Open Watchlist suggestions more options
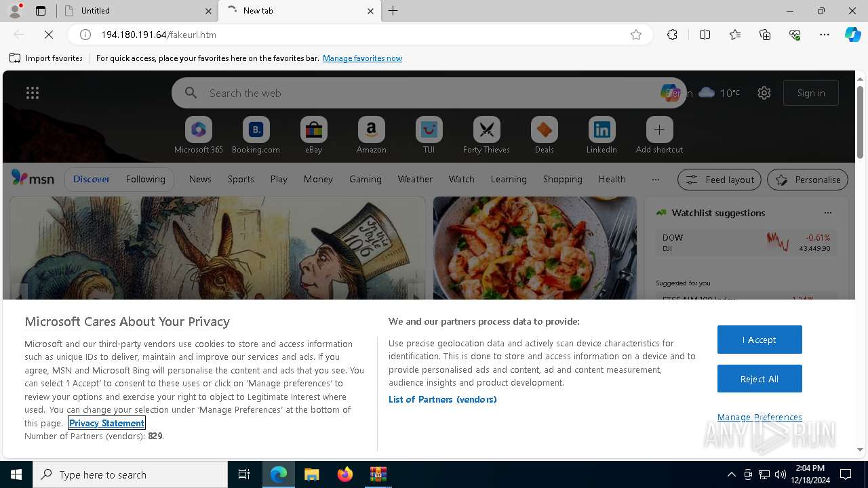This screenshot has height=488, width=868. pos(828,213)
